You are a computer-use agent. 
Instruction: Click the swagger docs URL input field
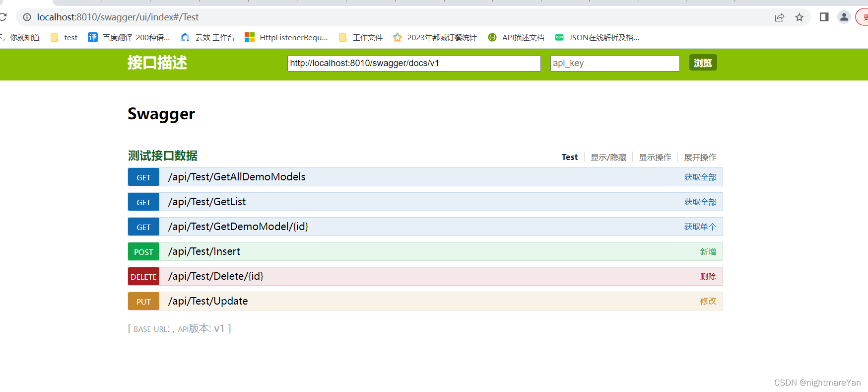[414, 63]
